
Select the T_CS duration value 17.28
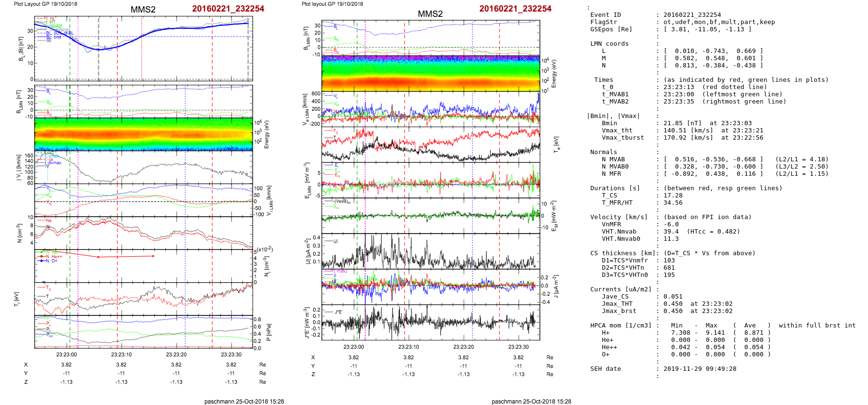click(x=673, y=196)
